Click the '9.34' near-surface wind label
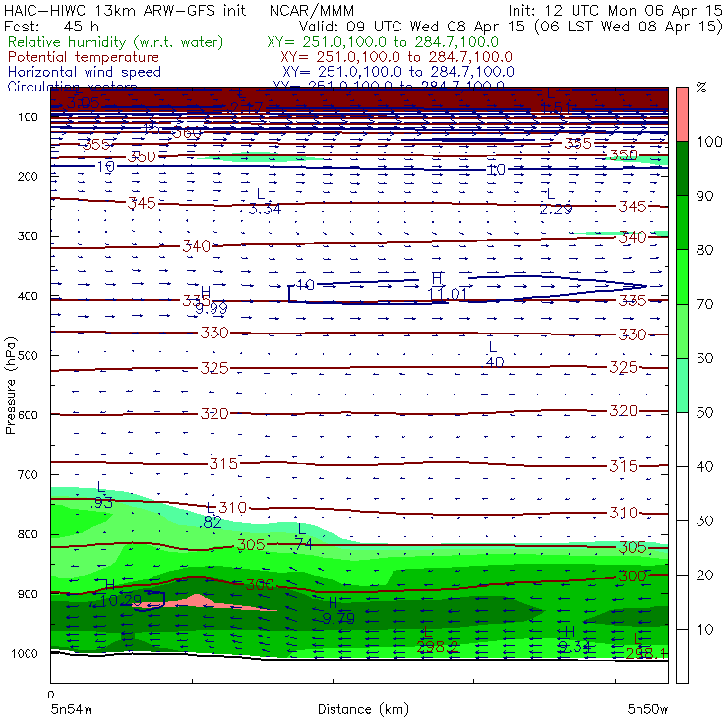Image resolution: width=728 pixels, height=728 pixels. 575,646
